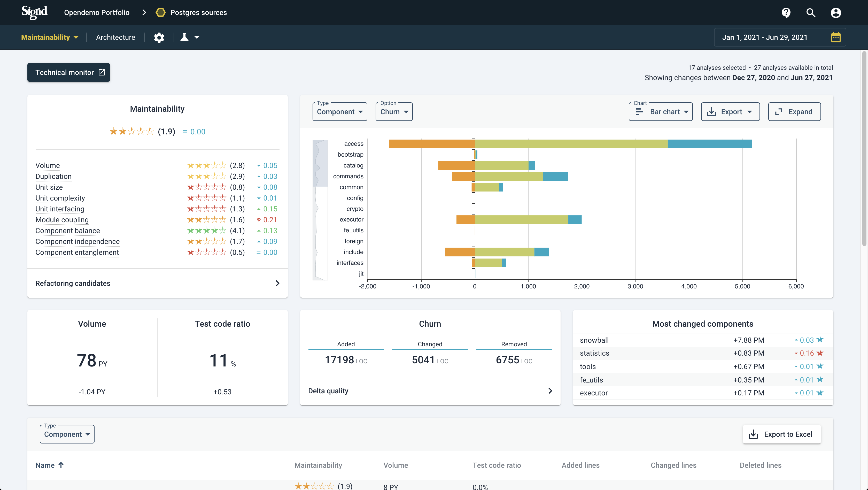Open the help question mark icon
868x490 pixels.
tap(786, 12)
